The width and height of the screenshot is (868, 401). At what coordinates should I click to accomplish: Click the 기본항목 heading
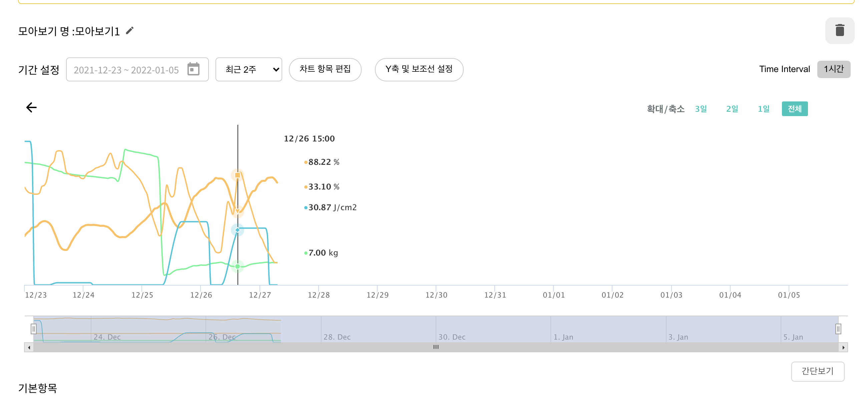coord(38,388)
